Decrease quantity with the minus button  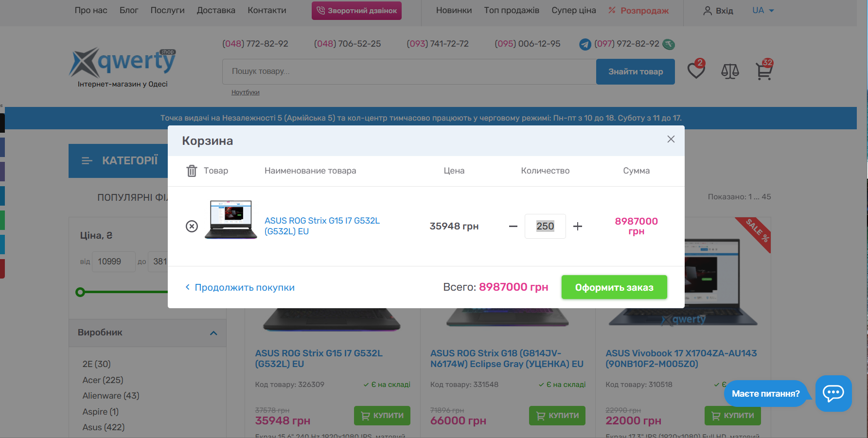[513, 226]
